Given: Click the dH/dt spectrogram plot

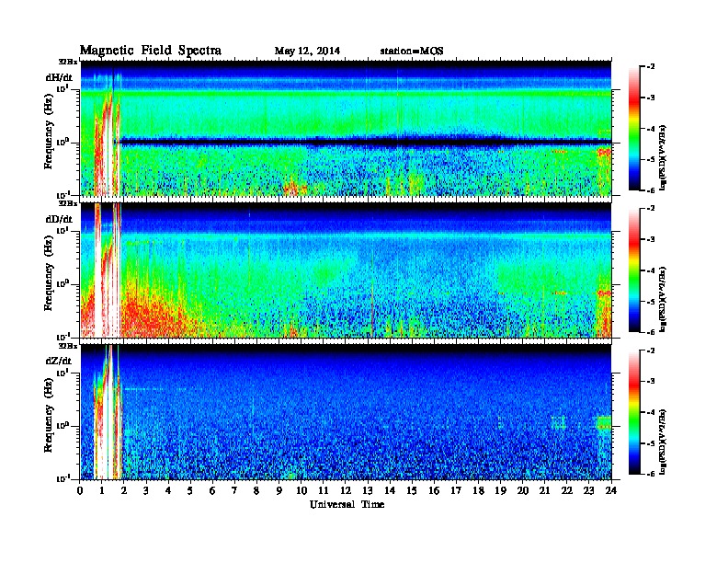Looking at the screenshot, I should pos(346,128).
